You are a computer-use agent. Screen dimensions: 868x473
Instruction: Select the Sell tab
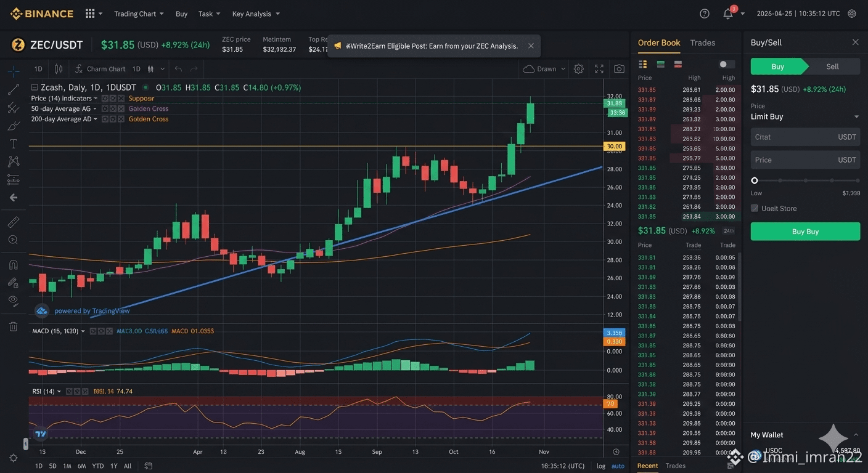(x=833, y=67)
